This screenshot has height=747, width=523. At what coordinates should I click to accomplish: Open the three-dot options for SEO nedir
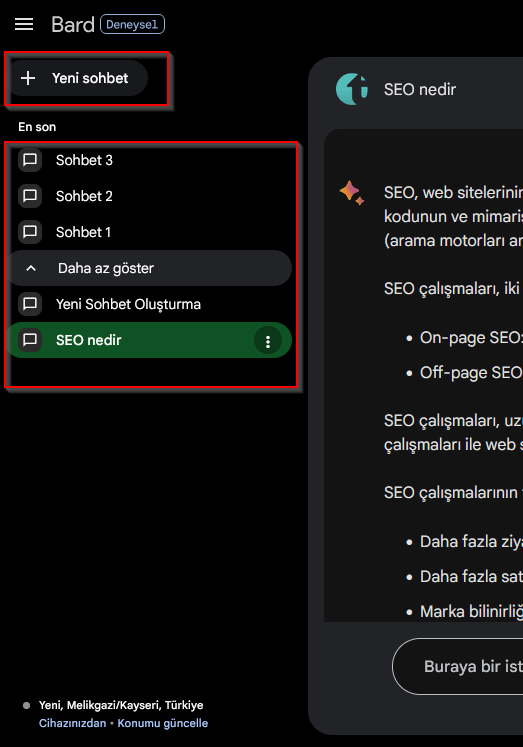268,341
